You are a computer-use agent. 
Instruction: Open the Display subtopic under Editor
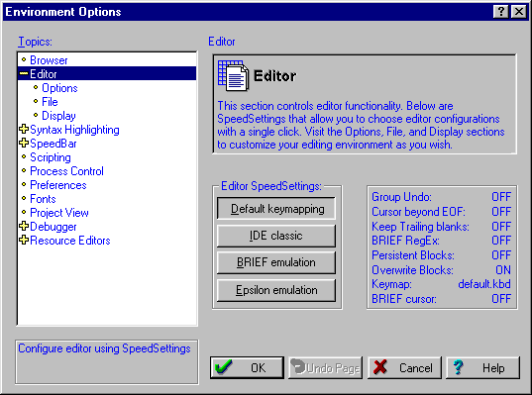(58, 116)
